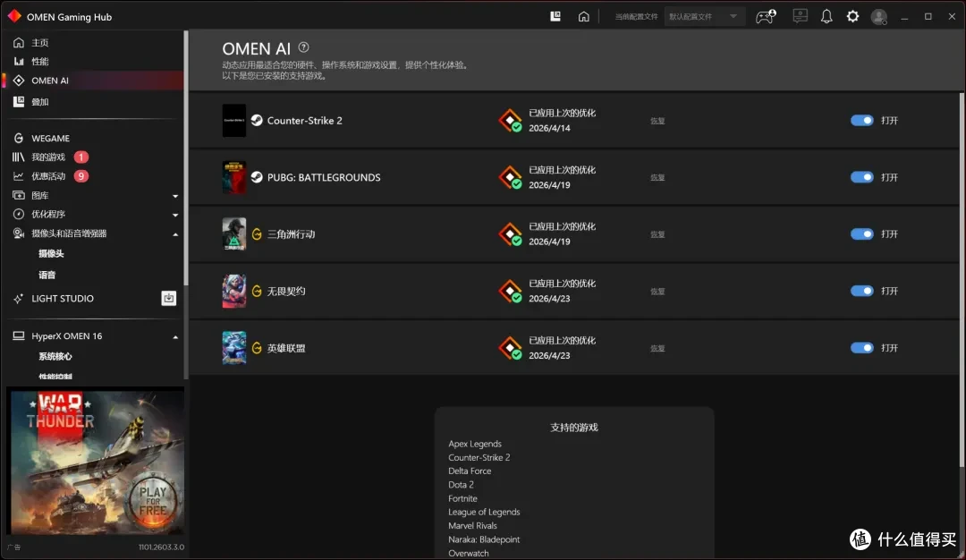Select 系统核心 under HyperX OMEN 16
Viewport: 966px width, 560px height.
[55, 356]
